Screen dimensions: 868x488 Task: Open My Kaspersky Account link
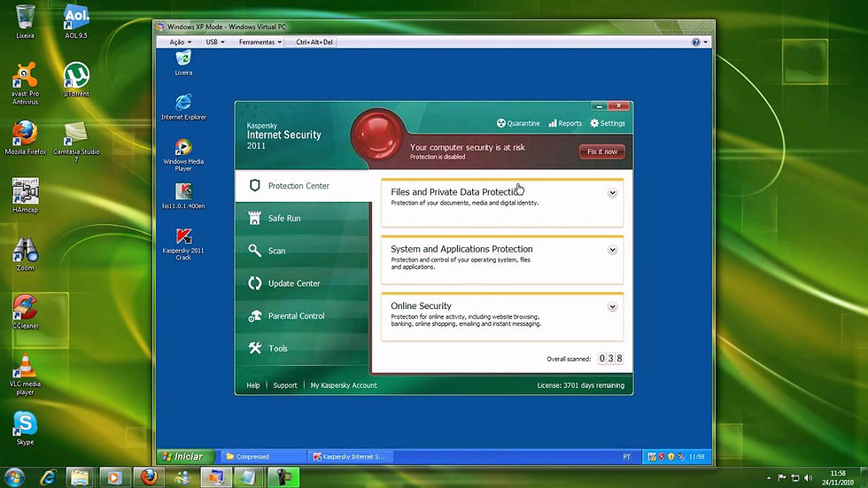[344, 385]
